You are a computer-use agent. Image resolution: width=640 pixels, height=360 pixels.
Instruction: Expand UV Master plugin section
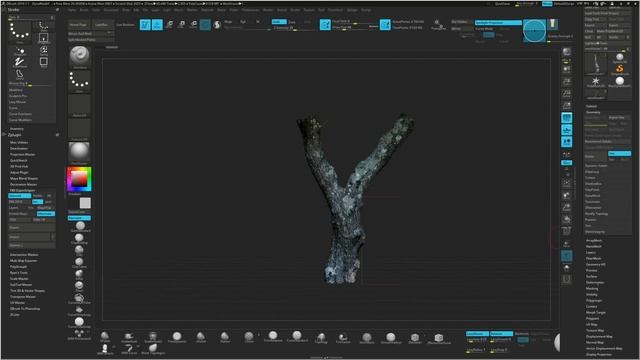(x=17, y=303)
